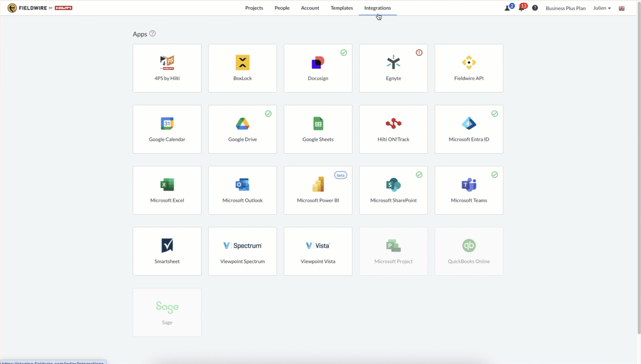Image resolution: width=641 pixels, height=364 pixels.
Task: Click the Fieldwire API icon
Action: coord(469,63)
